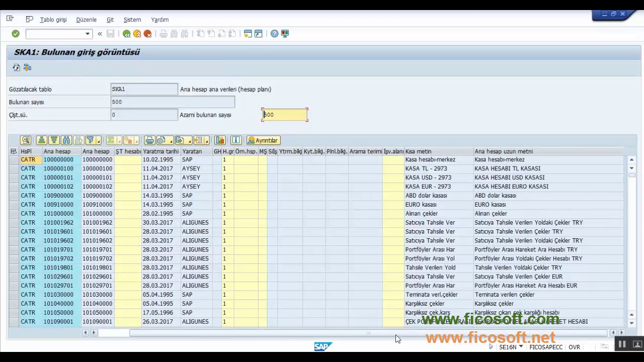Viewport: 644px width, 362px height.
Task: Select the row selector for account 101019701
Action: coord(14,249)
